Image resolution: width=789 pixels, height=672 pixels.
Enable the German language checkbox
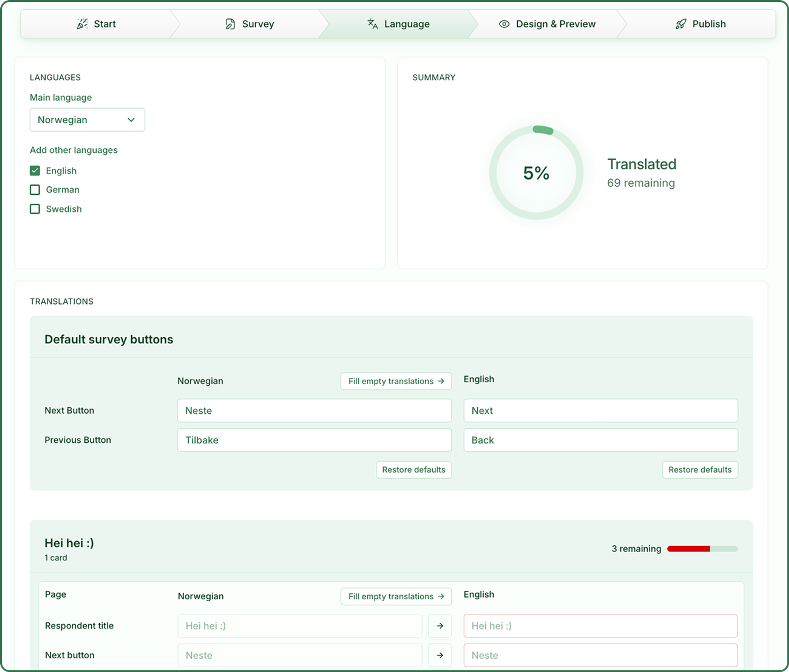point(35,190)
